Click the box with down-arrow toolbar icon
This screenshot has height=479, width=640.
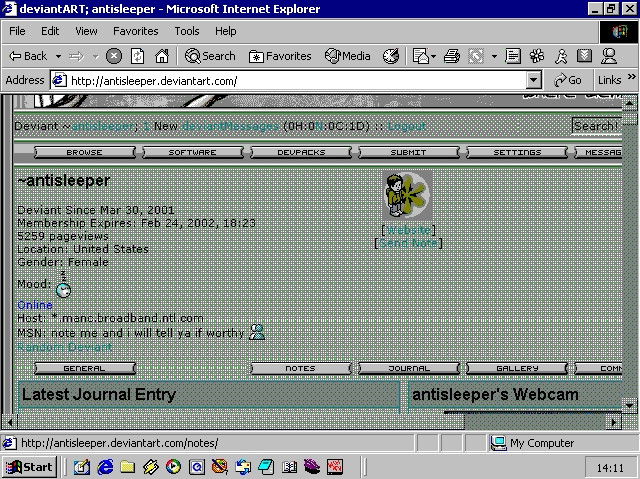[x=584, y=56]
